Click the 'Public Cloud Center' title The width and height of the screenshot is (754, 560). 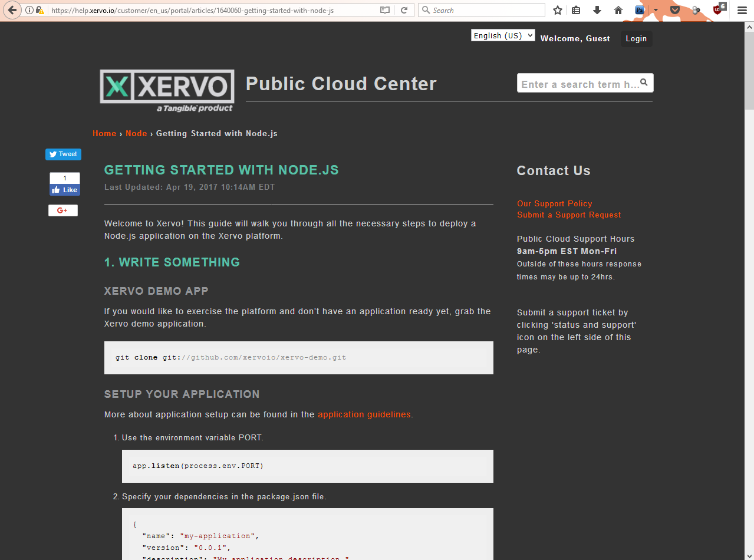341,84
